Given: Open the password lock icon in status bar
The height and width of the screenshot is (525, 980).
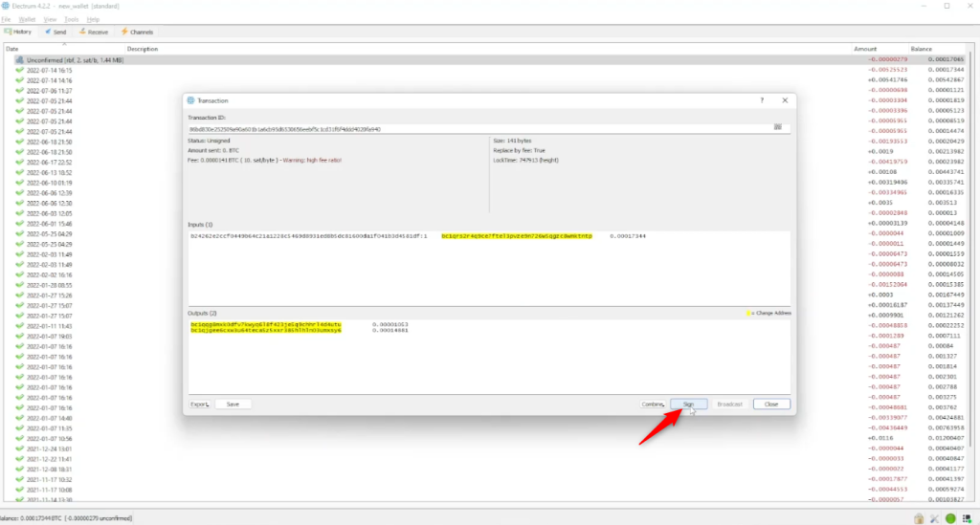Looking at the screenshot, I should pyautogui.click(x=918, y=518).
